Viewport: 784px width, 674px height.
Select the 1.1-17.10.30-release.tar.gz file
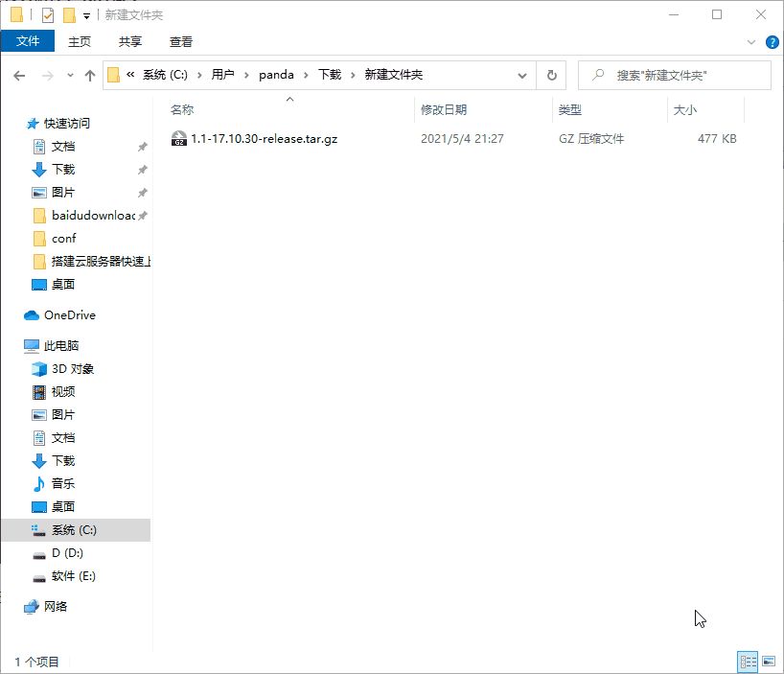coord(264,138)
